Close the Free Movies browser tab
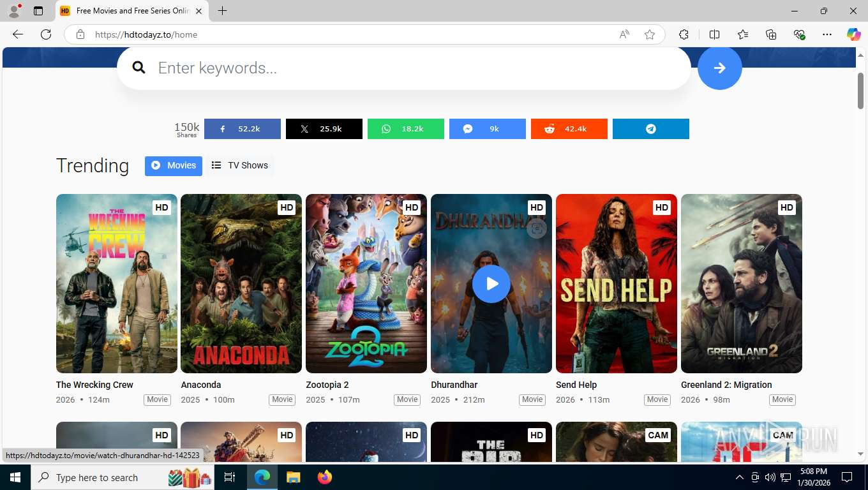868x490 pixels. point(198,11)
